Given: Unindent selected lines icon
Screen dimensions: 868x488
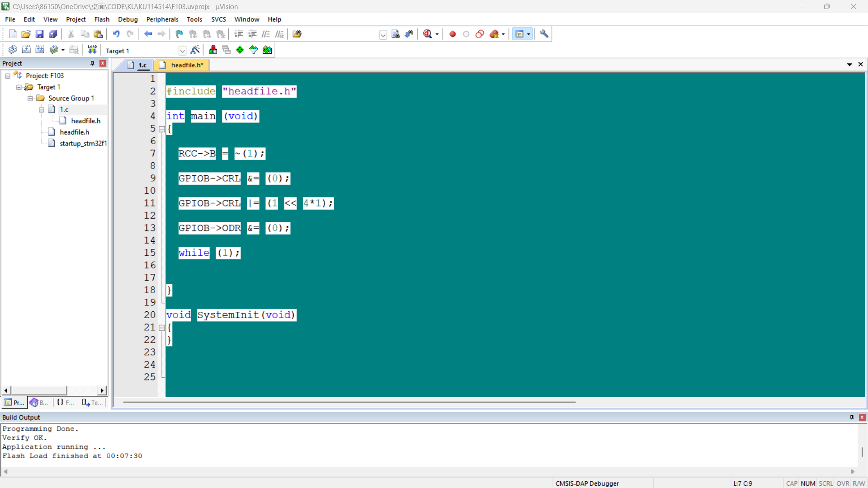Looking at the screenshot, I should coord(252,34).
